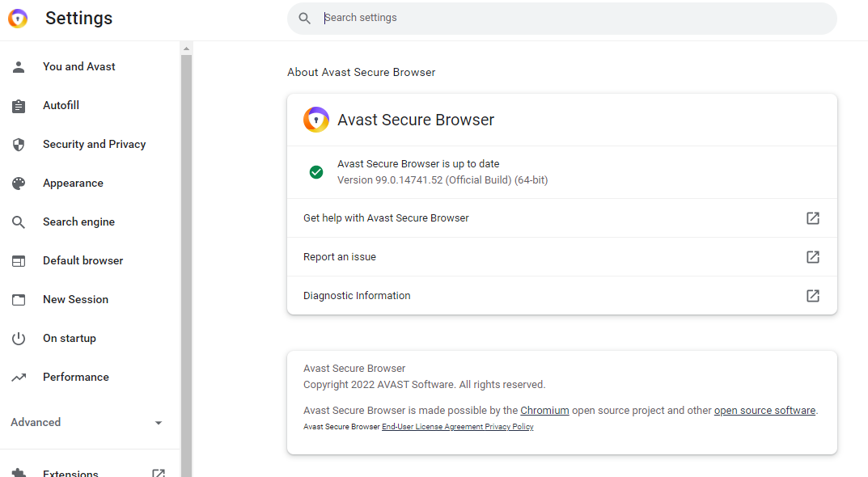Click the power icon for On startup

tap(19, 339)
